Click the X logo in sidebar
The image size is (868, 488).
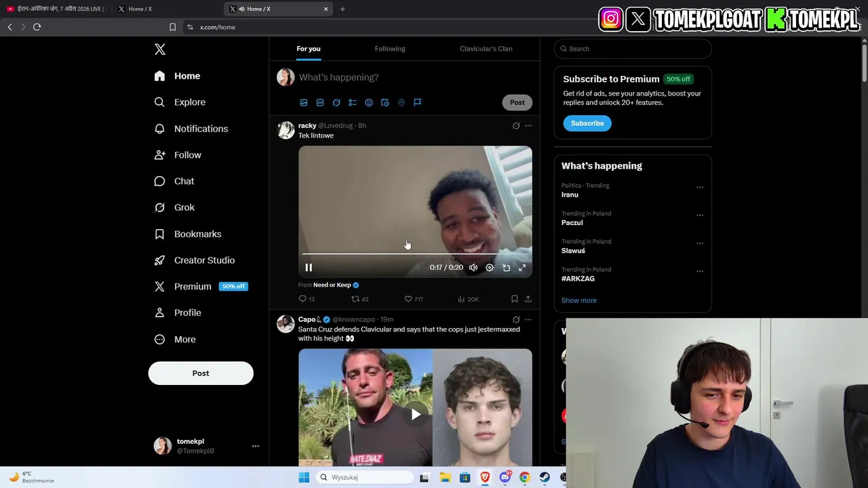(x=160, y=49)
